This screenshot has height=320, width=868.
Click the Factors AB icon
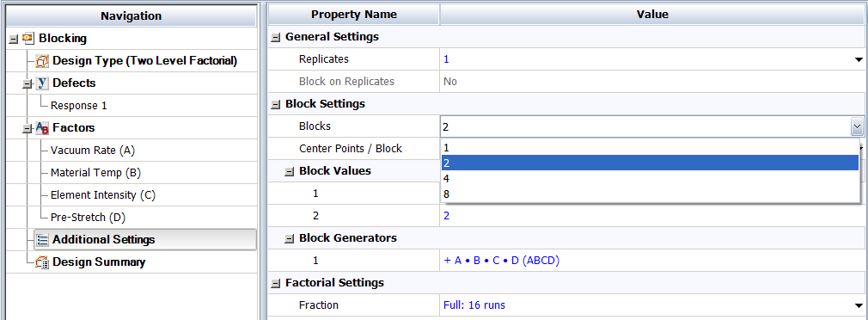click(x=42, y=128)
